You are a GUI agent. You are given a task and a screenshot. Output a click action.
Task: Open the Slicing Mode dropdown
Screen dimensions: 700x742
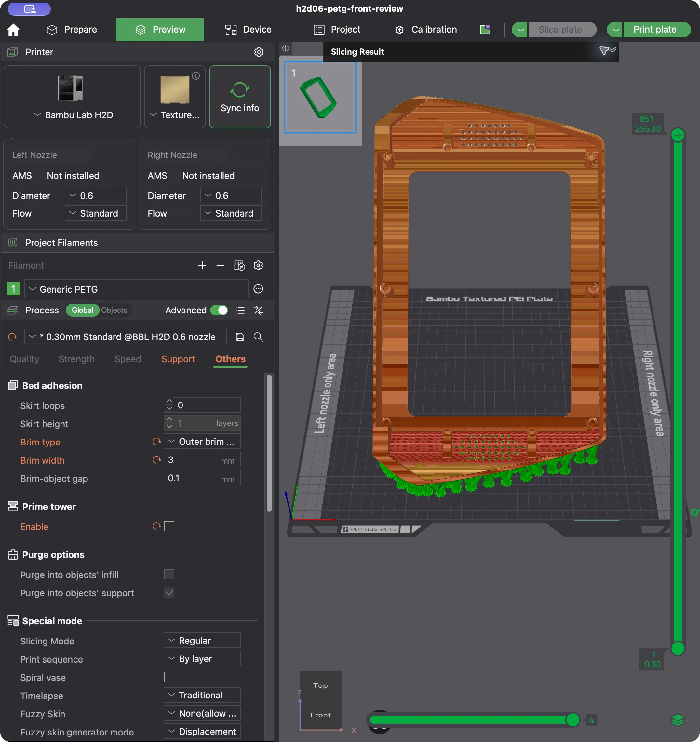(x=202, y=641)
